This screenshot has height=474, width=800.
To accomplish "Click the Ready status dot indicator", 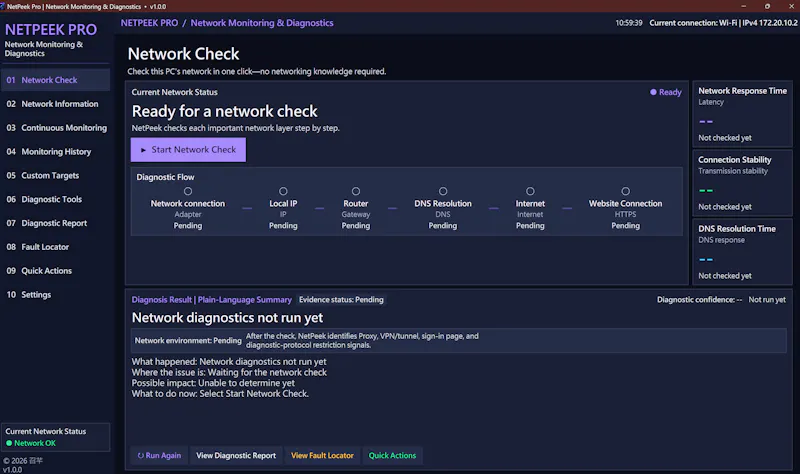I will (653, 92).
